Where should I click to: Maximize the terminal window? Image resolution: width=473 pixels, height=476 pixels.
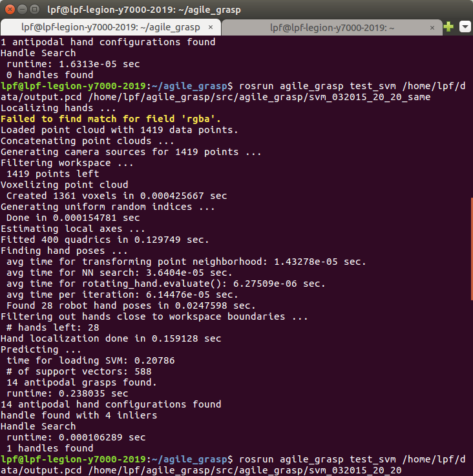tap(35, 10)
